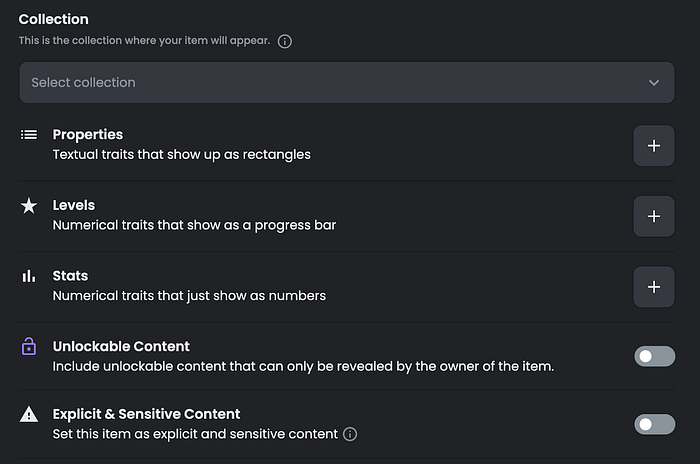Image resolution: width=700 pixels, height=464 pixels.
Task: Add a new property with plus button
Action: click(654, 146)
